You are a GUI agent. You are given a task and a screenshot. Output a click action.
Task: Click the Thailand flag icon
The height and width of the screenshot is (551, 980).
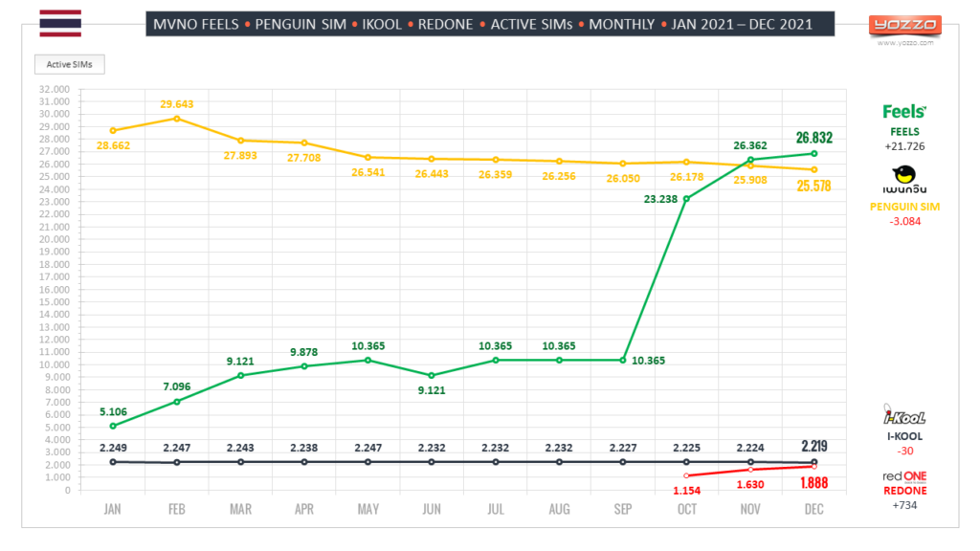pos(60,23)
